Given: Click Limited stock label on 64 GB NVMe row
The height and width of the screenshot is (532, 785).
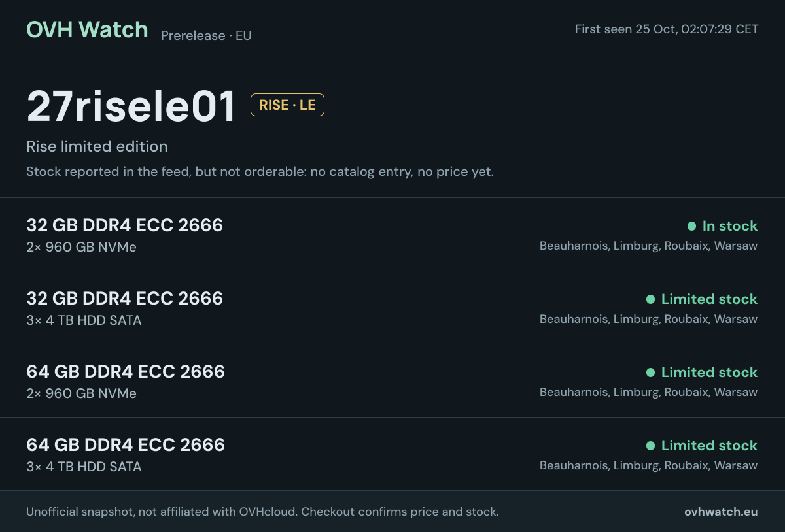Looking at the screenshot, I should (x=709, y=373).
